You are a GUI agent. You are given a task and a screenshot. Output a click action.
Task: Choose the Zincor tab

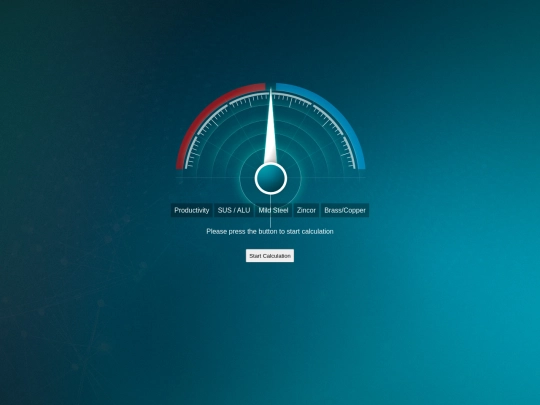(x=306, y=210)
